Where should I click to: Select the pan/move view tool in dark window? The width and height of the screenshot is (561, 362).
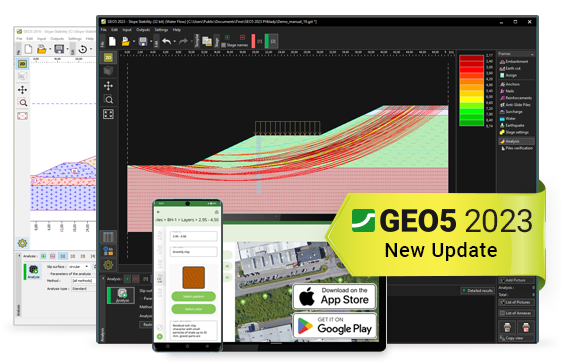click(108, 85)
